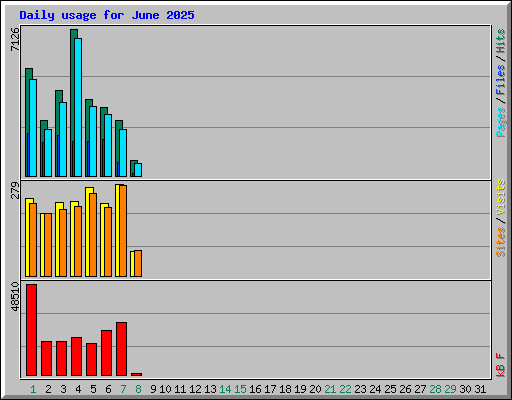Click day 5 on the x-axis
This screenshot has height=400, width=512.
[x=93, y=389]
